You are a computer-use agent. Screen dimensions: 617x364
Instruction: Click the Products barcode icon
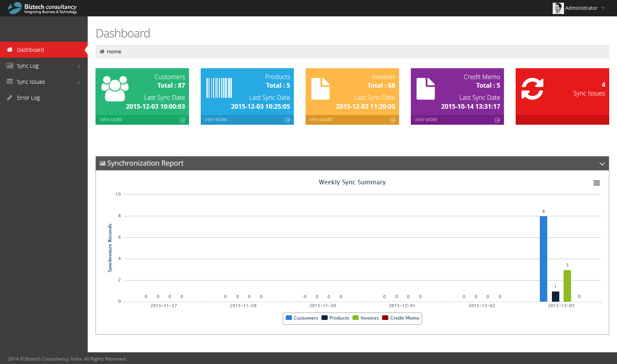219,88
